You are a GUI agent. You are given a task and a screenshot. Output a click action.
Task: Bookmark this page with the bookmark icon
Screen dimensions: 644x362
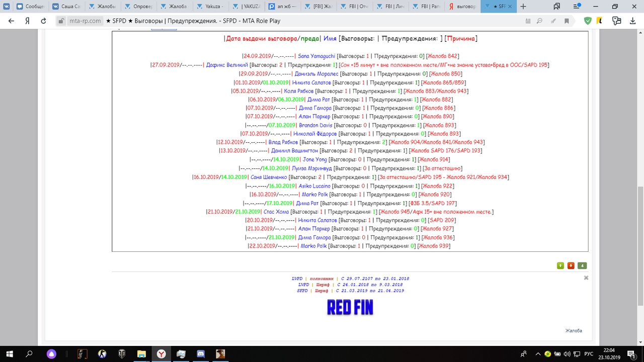[x=567, y=21]
